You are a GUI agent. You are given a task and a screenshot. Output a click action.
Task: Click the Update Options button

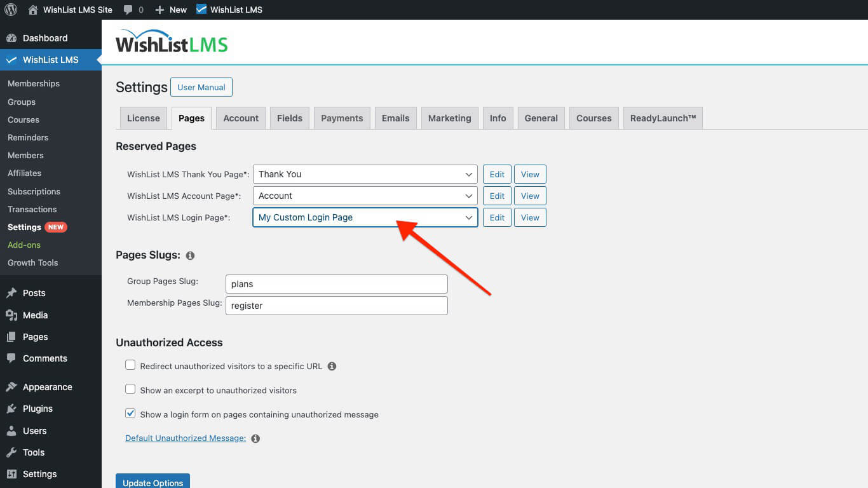pos(153,482)
